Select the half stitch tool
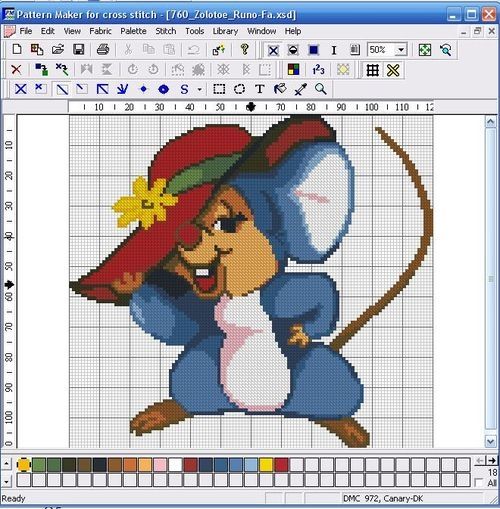The width and height of the screenshot is (500, 509). [62, 89]
